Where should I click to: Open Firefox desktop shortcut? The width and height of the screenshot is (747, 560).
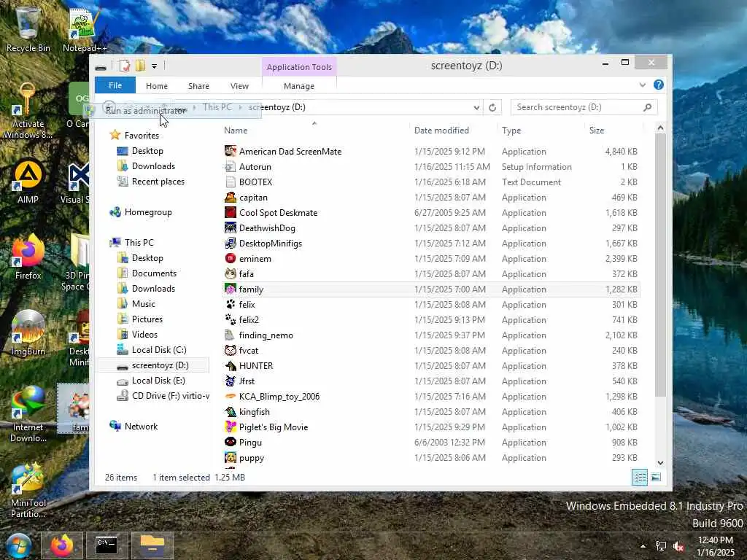(x=28, y=257)
